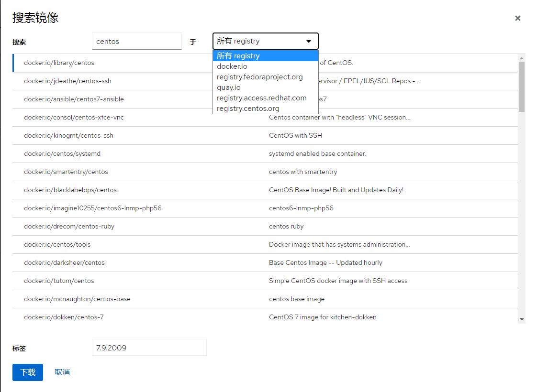The width and height of the screenshot is (537, 392).
Task: Select docker.io/blacklabelops/centos row
Action: [x=265, y=190]
